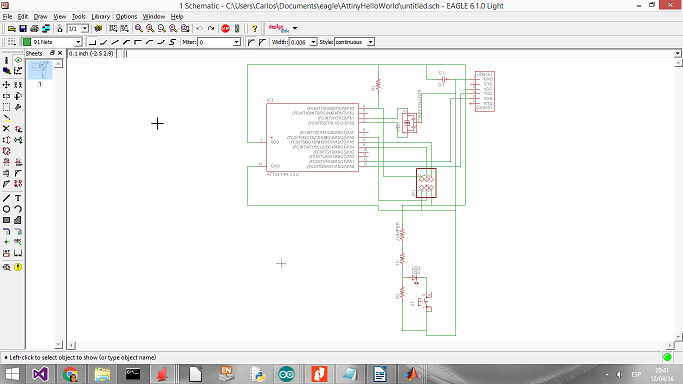Select the Move tool in the left toolbar
Viewport: 683px width, 384px height.
pyautogui.click(x=7, y=85)
